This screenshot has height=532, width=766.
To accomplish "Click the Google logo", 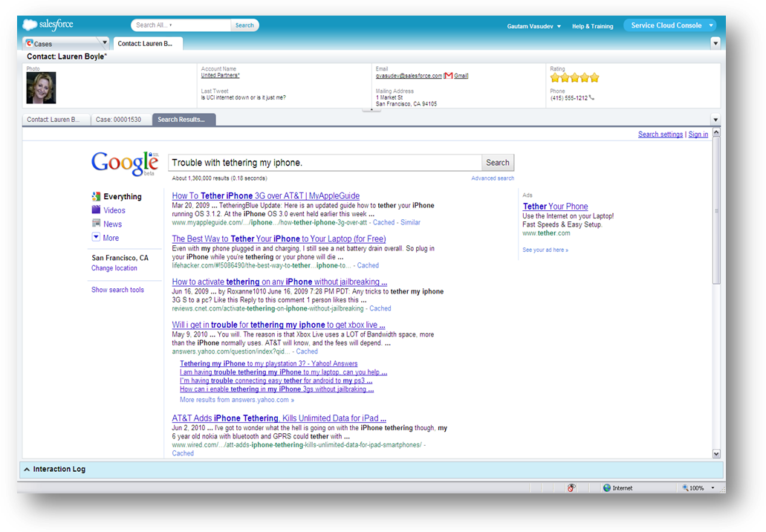I will [124, 163].
